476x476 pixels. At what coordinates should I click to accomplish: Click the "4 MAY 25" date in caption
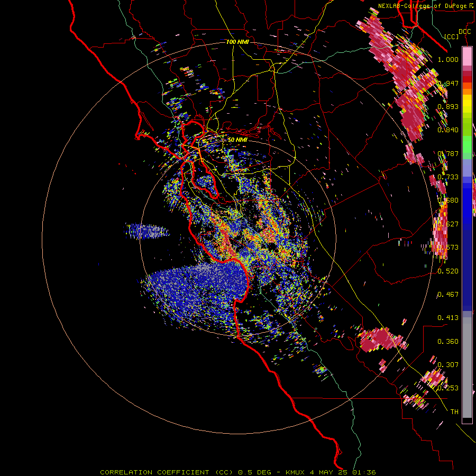click(x=329, y=472)
